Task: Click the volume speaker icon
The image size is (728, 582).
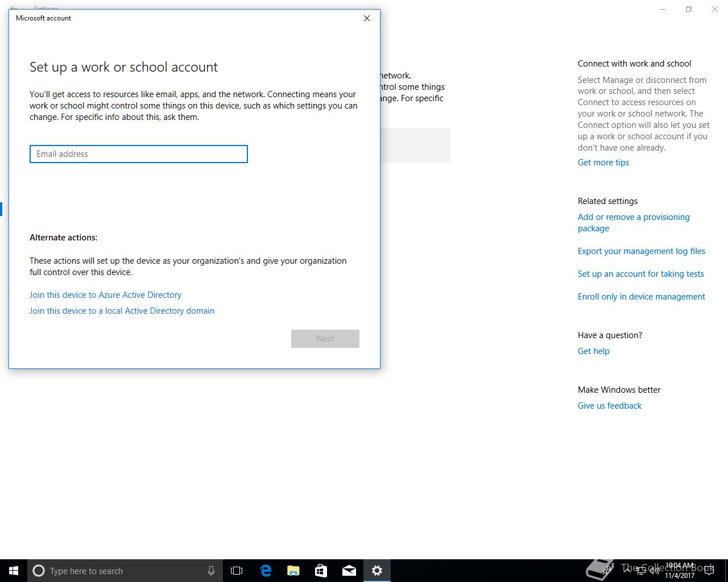Action: point(654,571)
